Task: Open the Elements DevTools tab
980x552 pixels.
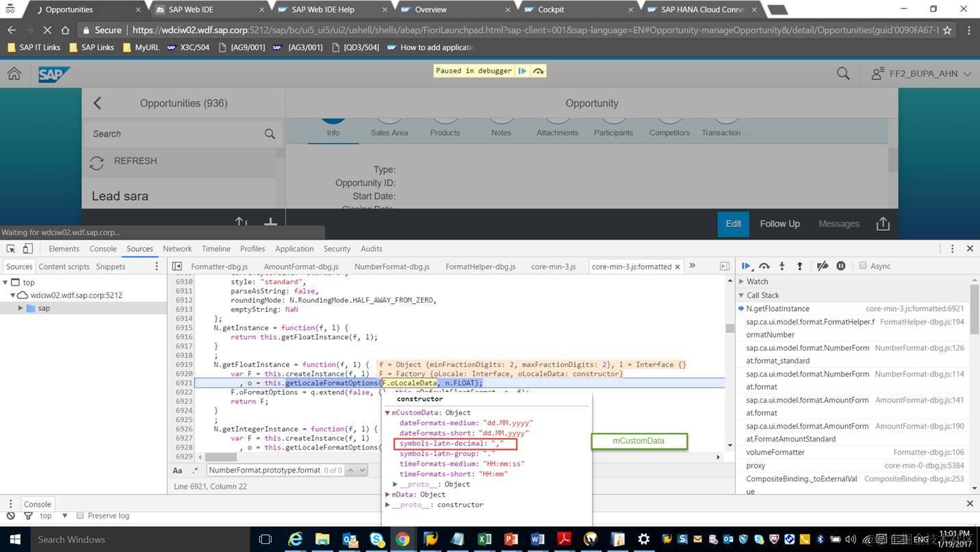Action: point(64,249)
